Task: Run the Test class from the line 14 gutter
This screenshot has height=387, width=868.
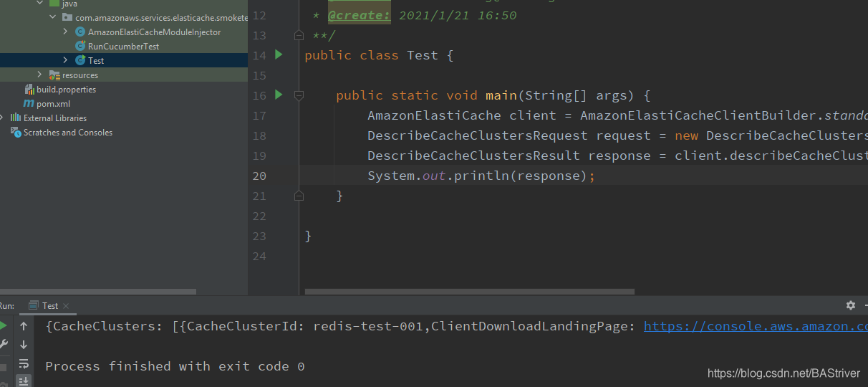Action: (x=279, y=54)
